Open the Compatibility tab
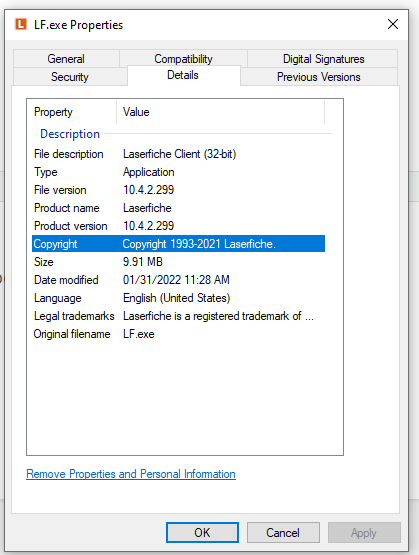Viewport: 419px width, 555px height. (x=183, y=58)
